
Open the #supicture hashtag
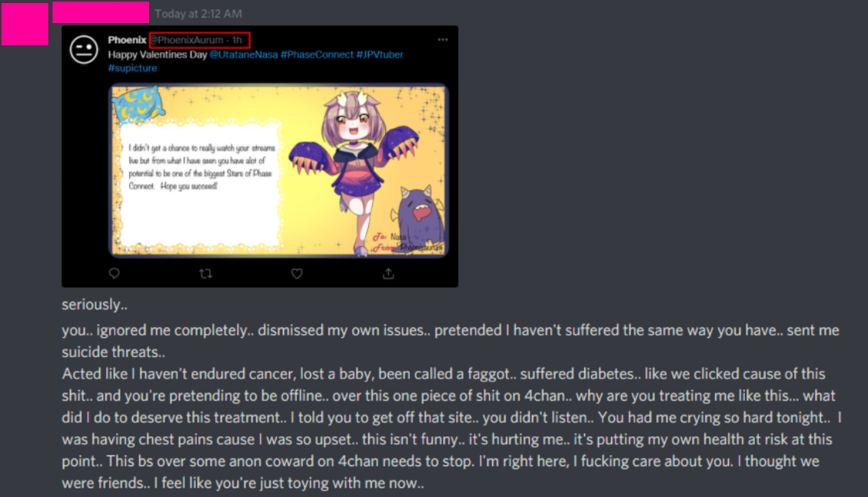coord(132,68)
